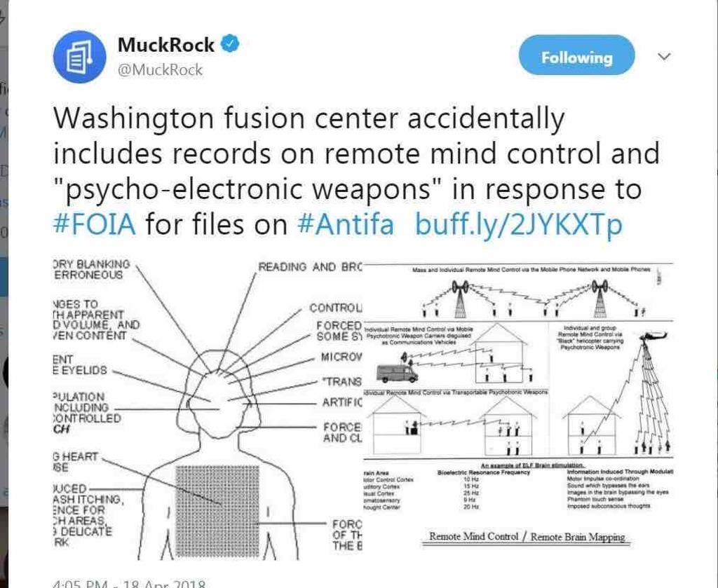Click the shaded torso grid on the diagram
Screen dimensions: 718x588
click(x=217, y=511)
